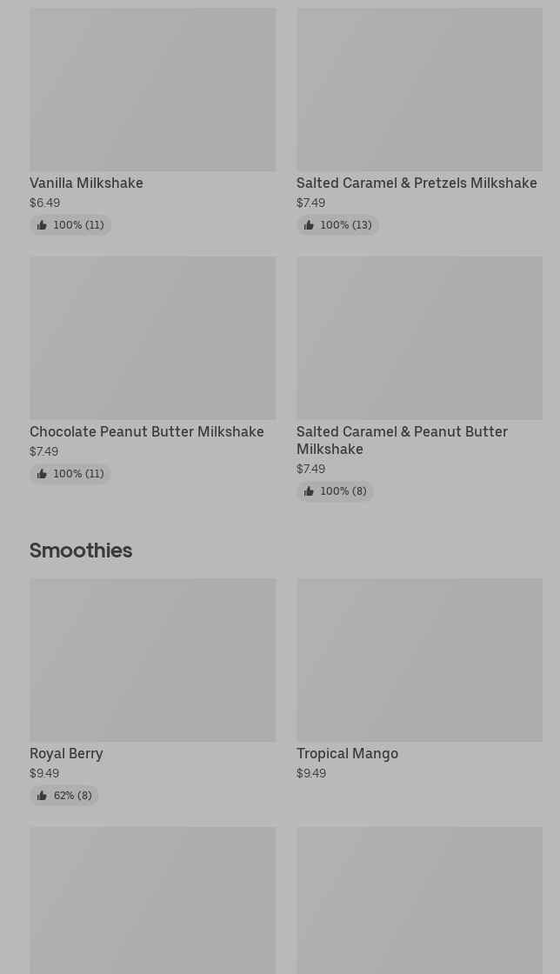The image size is (560, 974).
Task: Click the Vanilla Milkshake title
Action: pyautogui.click(x=86, y=183)
